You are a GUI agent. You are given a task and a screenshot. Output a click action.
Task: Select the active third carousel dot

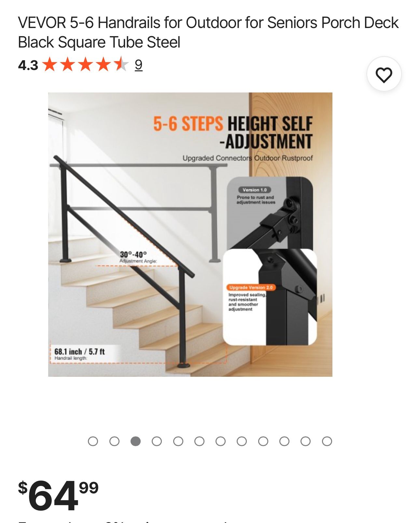135,441
